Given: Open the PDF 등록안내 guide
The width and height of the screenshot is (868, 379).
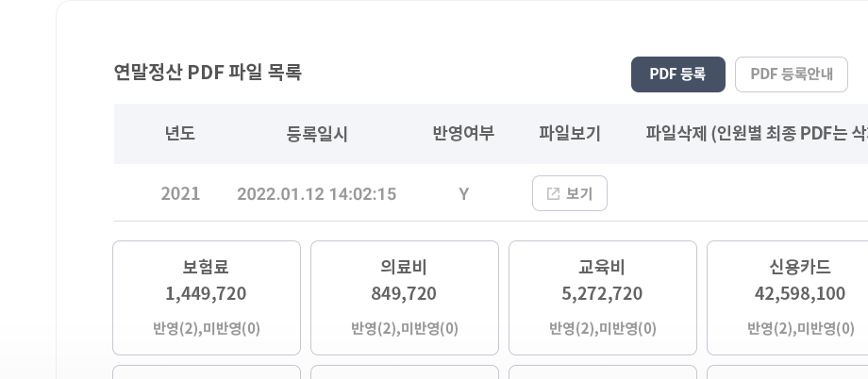Looking at the screenshot, I should (791, 74).
